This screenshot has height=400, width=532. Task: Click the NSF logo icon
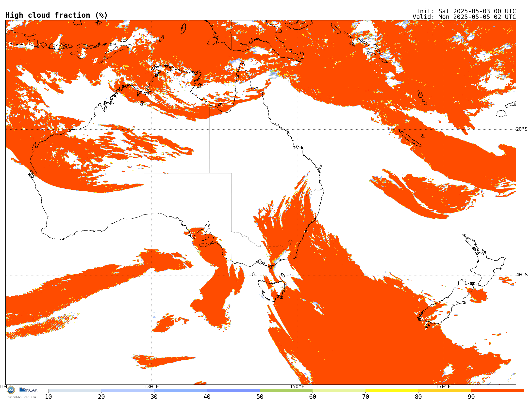[11, 390]
